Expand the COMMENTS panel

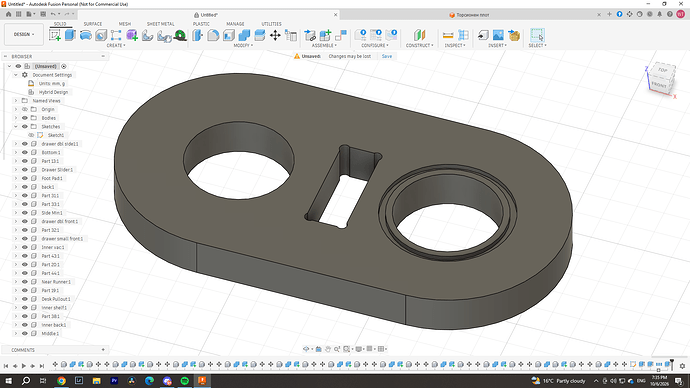click(x=103, y=350)
